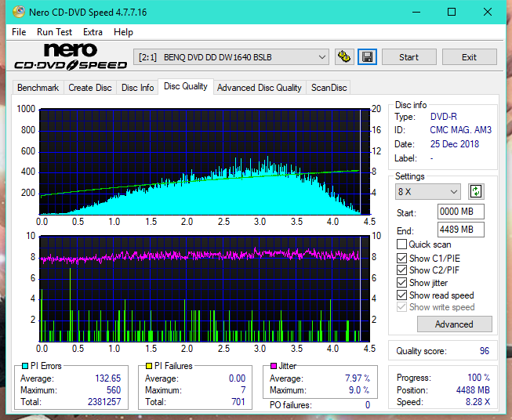Screen dimensions: 512x420
Task: Select the Disc Quality tab
Action: (186, 86)
